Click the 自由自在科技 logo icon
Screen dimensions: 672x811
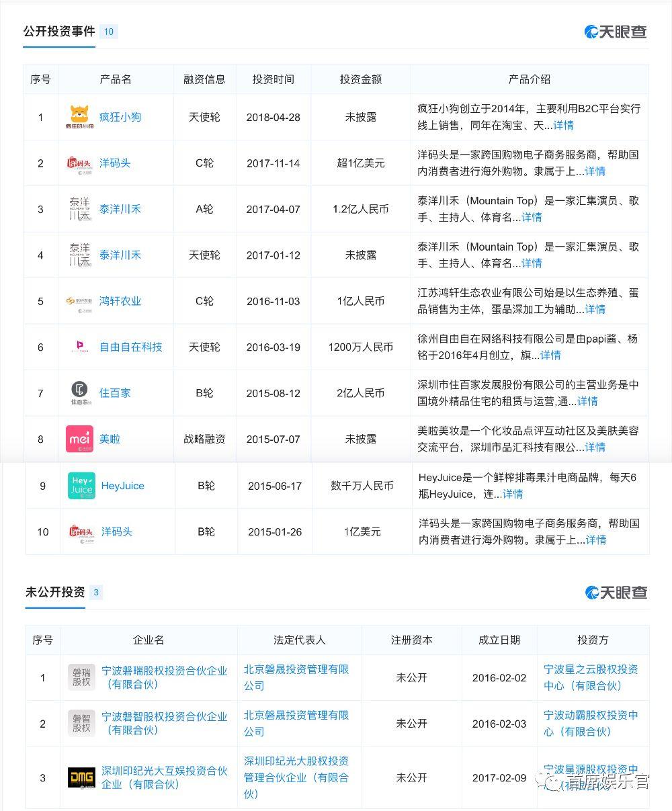coord(79,347)
